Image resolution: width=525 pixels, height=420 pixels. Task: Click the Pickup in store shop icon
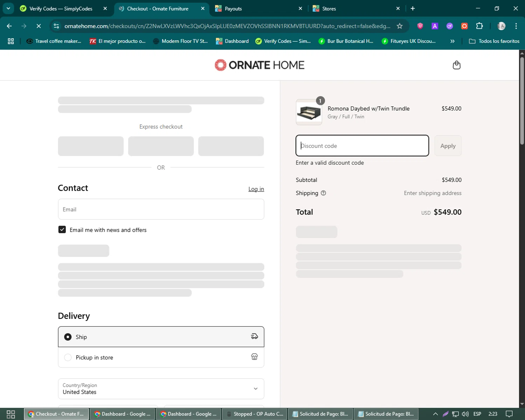(254, 357)
